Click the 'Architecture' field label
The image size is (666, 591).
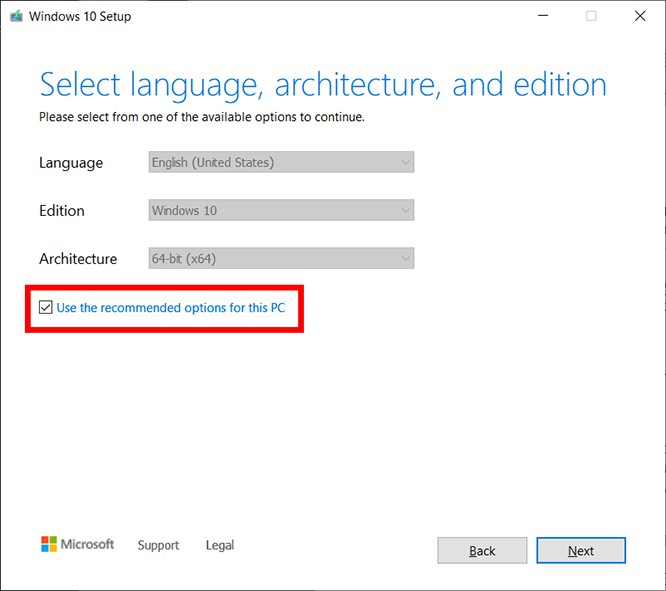click(x=78, y=259)
